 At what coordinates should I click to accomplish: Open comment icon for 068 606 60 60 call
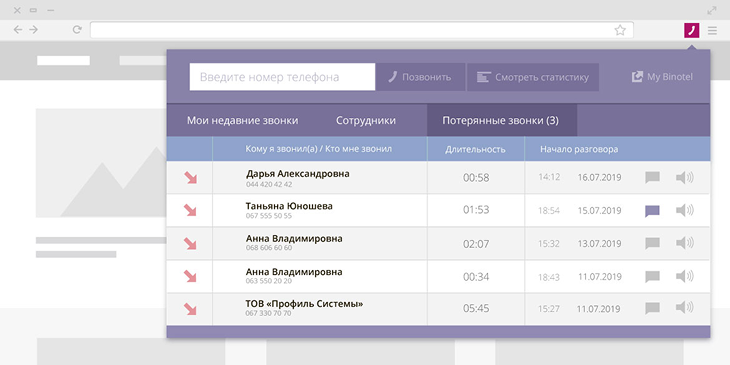pyautogui.click(x=652, y=243)
